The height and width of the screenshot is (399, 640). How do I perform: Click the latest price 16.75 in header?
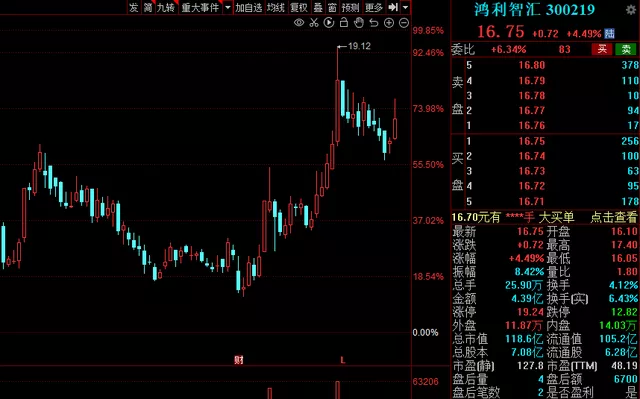(x=500, y=31)
